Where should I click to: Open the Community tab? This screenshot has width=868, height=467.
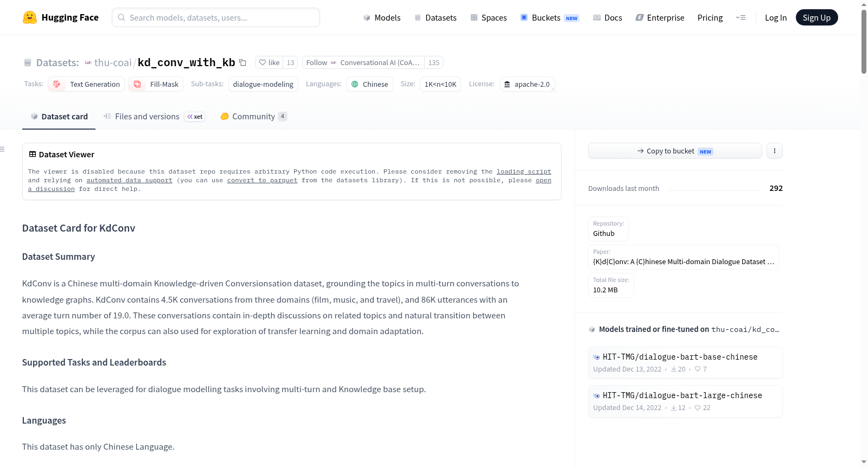click(253, 117)
